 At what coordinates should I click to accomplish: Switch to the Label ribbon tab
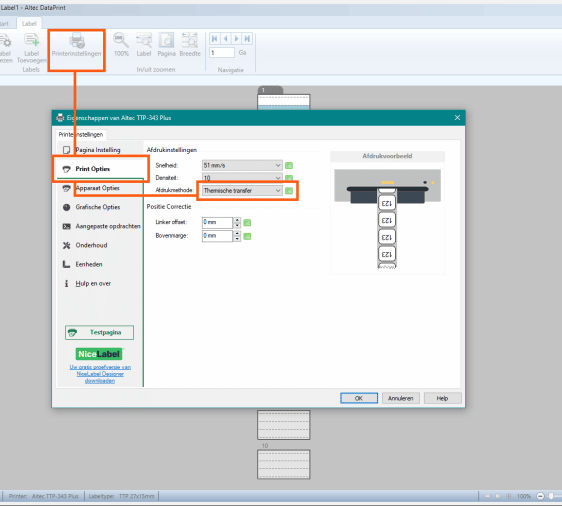pos(29,24)
